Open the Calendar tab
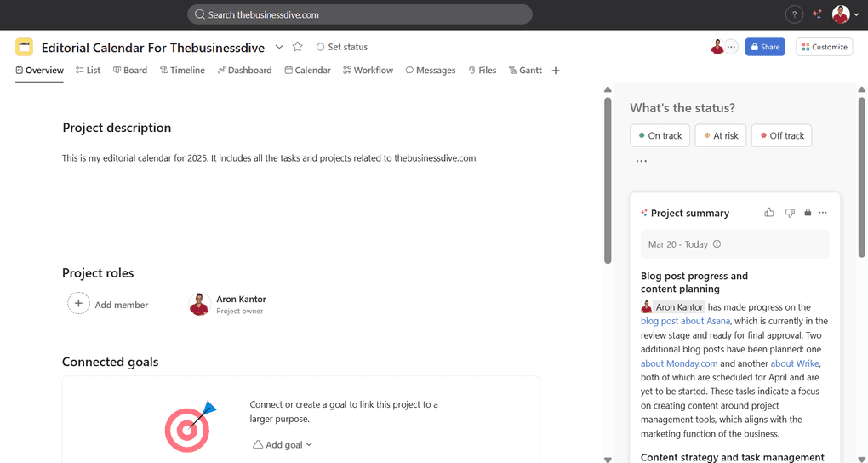This screenshot has width=868, height=463. click(x=307, y=71)
